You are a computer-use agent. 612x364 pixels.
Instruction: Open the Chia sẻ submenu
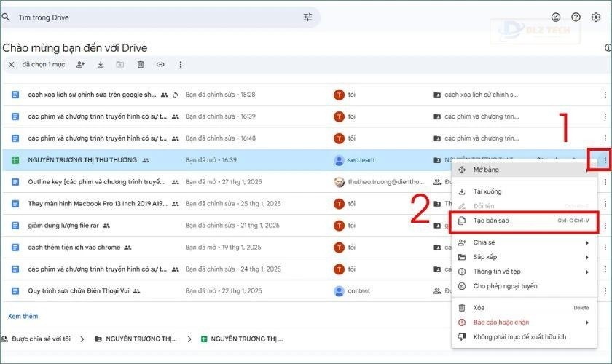point(524,242)
